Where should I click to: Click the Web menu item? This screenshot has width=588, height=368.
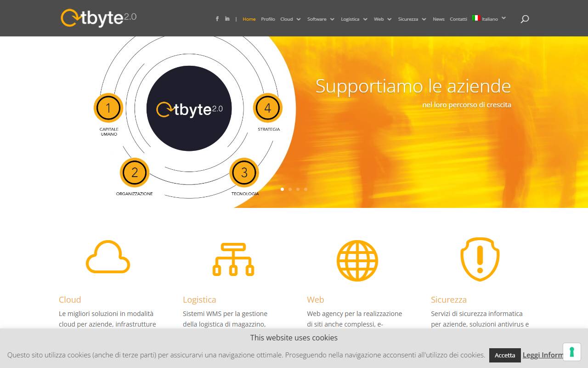click(379, 19)
